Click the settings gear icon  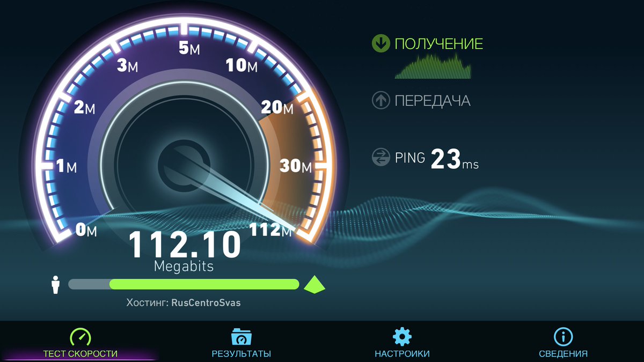tap(402, 337)
